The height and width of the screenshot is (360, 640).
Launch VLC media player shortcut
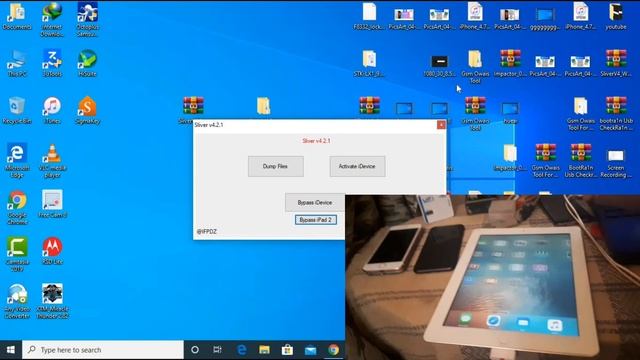tap(52, 160)
